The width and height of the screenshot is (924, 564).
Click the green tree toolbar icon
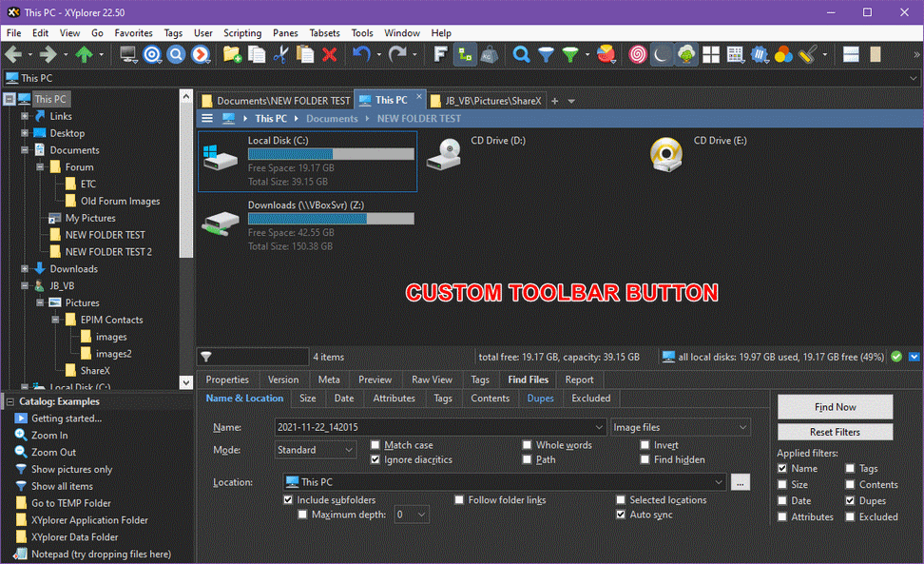686,55
